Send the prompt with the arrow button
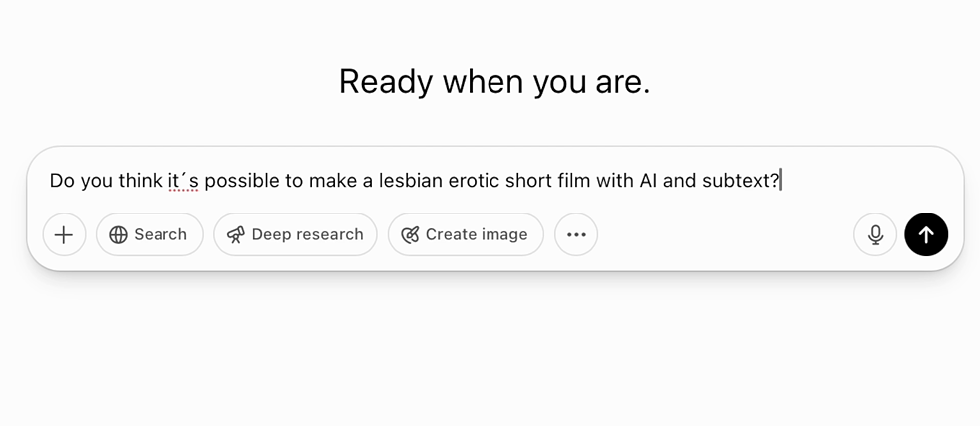 pos(926,234)
